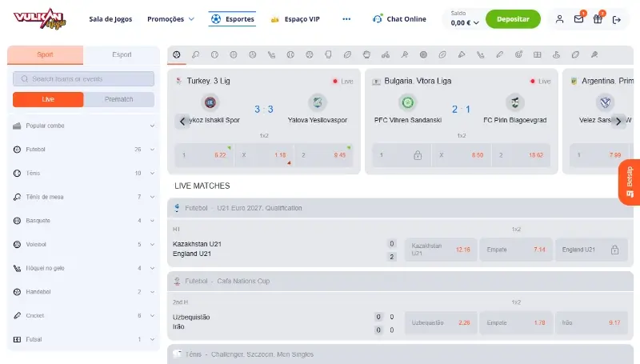Open the messages envelope icon

pyautogui.click(x=578, y=19)
